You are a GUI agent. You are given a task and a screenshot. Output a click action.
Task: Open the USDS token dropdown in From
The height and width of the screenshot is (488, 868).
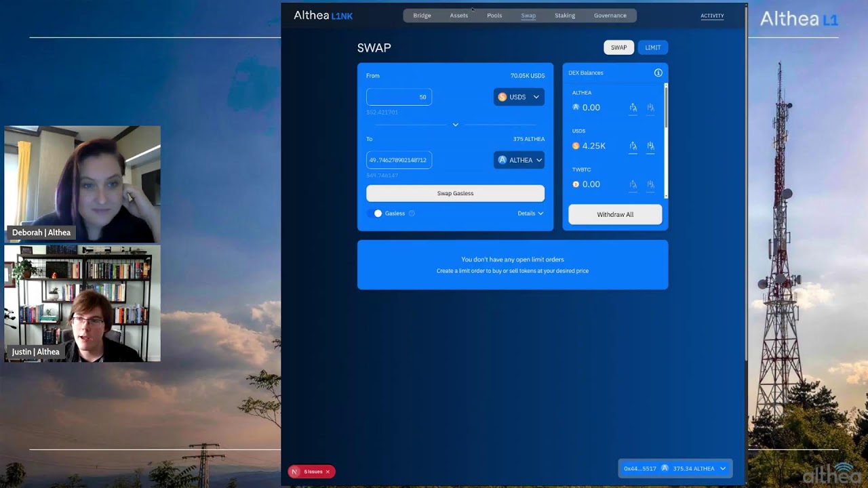(519, 97)
